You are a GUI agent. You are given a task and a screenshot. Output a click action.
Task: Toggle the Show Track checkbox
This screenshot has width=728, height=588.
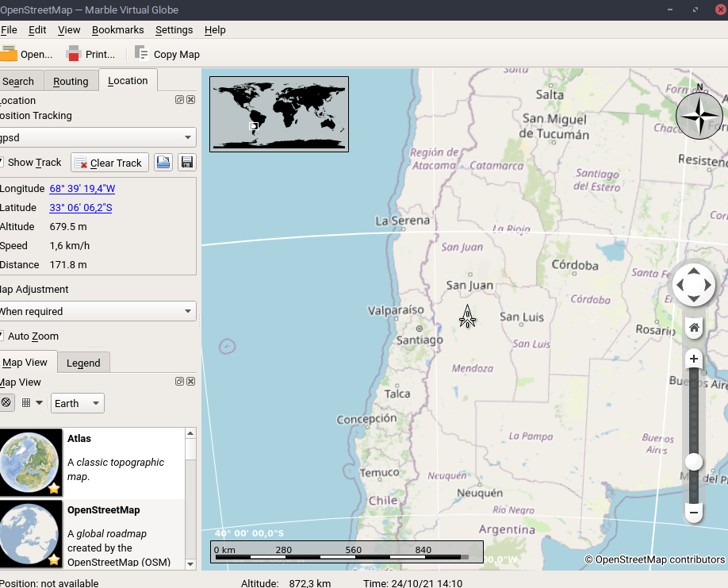click(x=2, y=163)
